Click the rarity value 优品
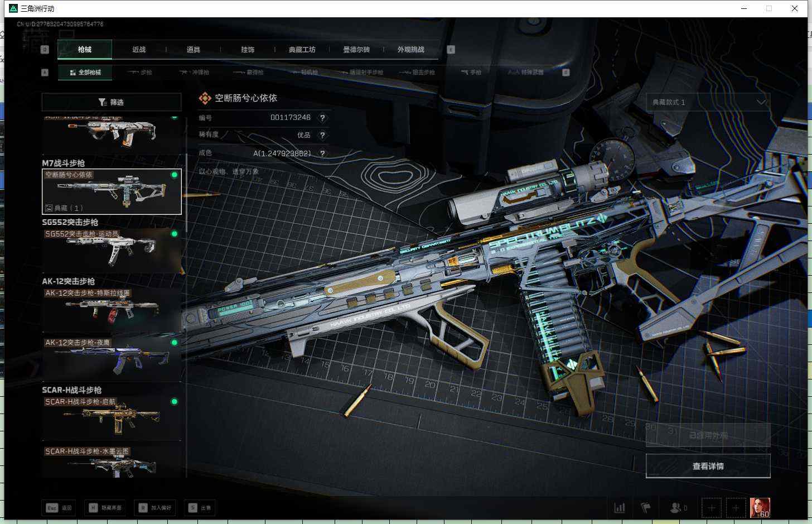The width and height of the screenshot is (812, 524). point(304,135)
